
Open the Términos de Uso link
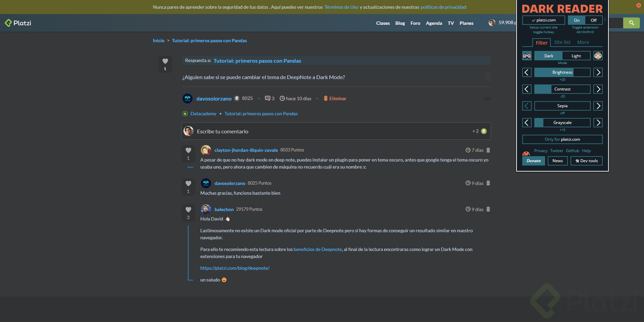click(x=341, y=7)
